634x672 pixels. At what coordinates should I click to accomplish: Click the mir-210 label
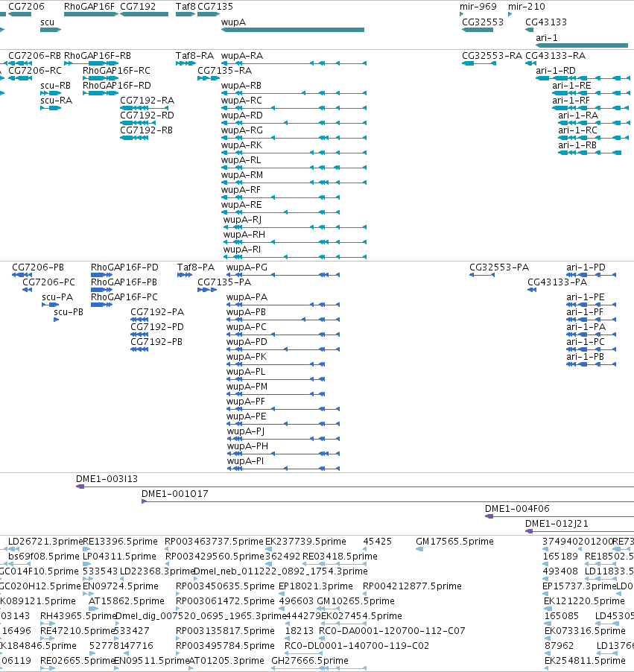(x=527, y=7)
